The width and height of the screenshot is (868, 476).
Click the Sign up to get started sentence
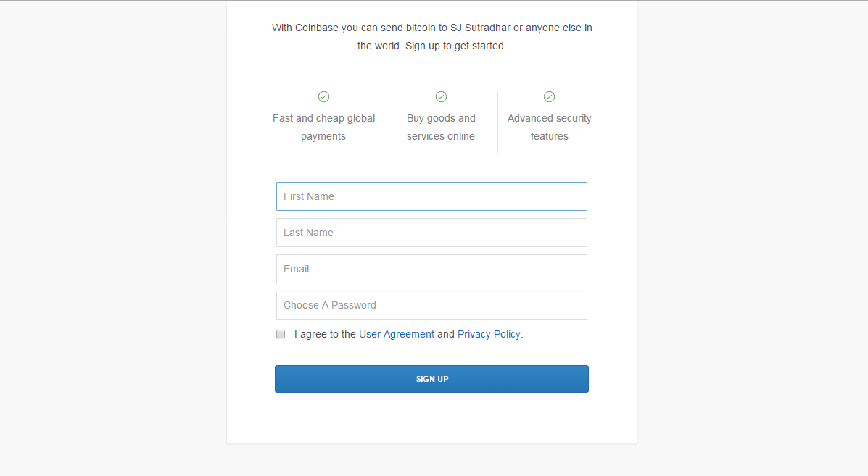[455, 46]
